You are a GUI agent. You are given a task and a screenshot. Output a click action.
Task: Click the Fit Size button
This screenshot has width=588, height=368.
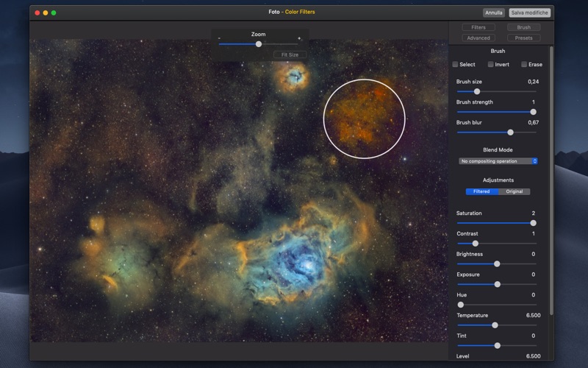coord(290,54)
